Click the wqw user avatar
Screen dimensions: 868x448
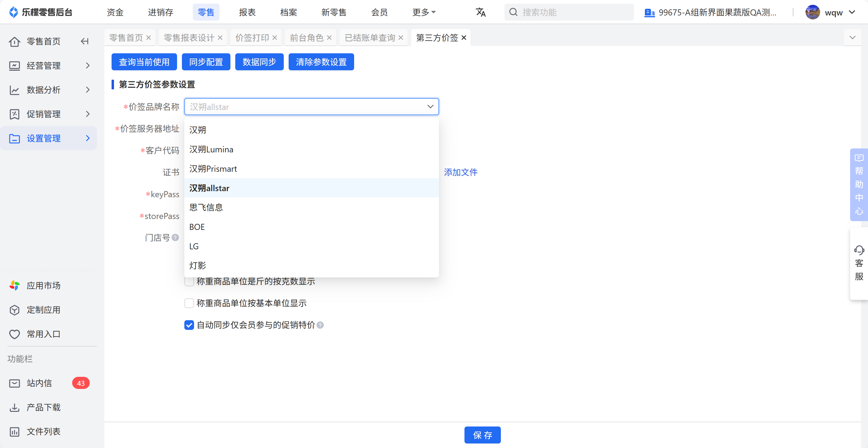(813, 12)
